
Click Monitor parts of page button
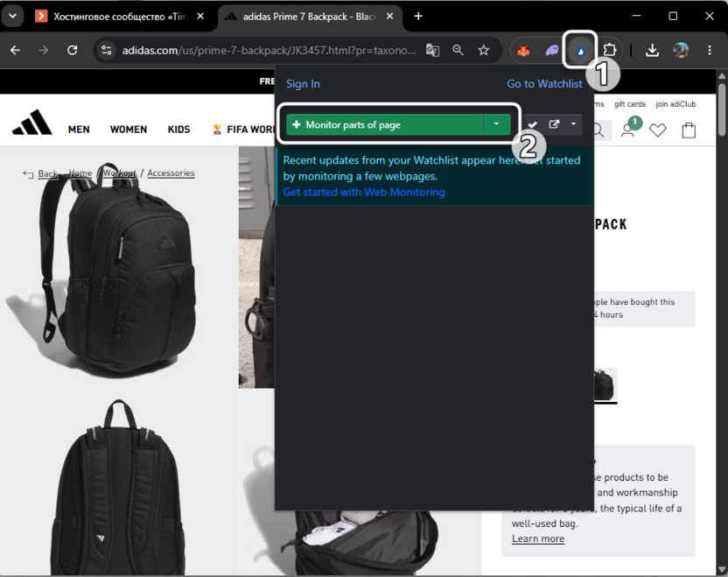coord(384,124)
